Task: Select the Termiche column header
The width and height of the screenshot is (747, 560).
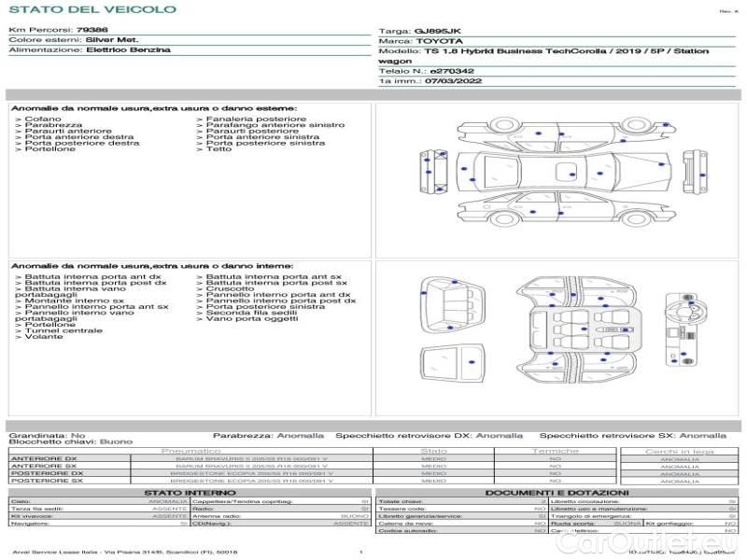Action: [x=555, y=451]
